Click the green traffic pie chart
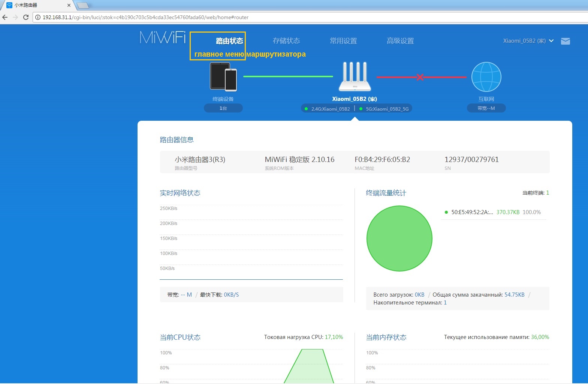This screenshot has height=384, width=588. click(x=399, y=238)
